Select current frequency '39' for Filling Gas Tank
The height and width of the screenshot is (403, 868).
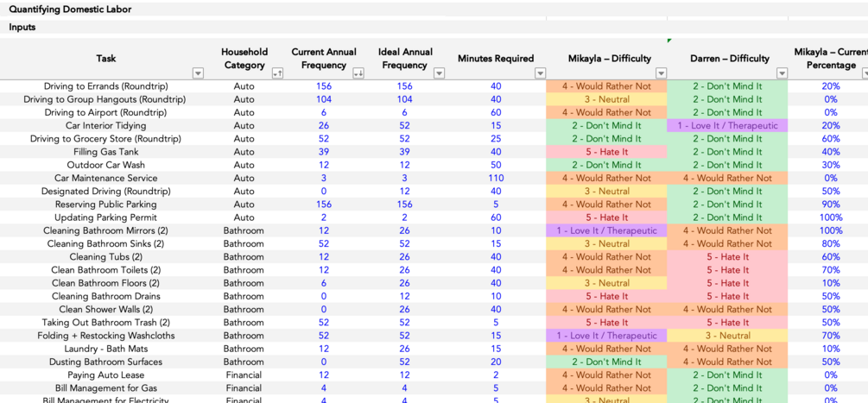324,152
